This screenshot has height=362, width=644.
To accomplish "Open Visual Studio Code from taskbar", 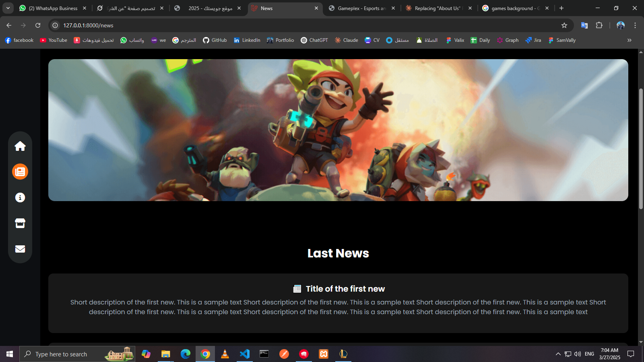I will [x=244, y=354].
